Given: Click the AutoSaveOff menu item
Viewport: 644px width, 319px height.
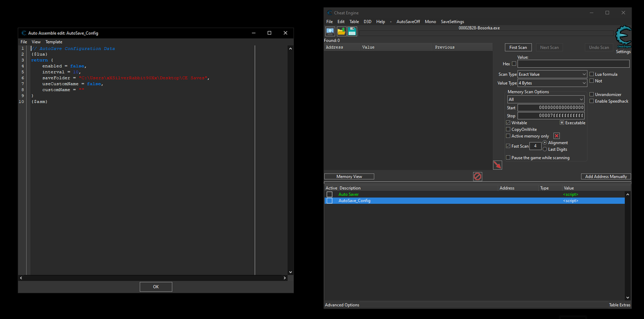Looking at the screenshot, I should [408, 22].
